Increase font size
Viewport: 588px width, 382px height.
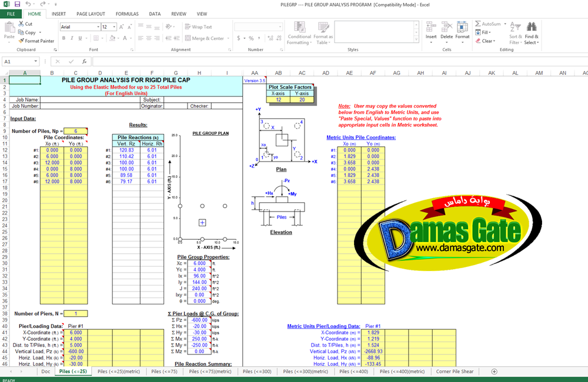(122, 27)
